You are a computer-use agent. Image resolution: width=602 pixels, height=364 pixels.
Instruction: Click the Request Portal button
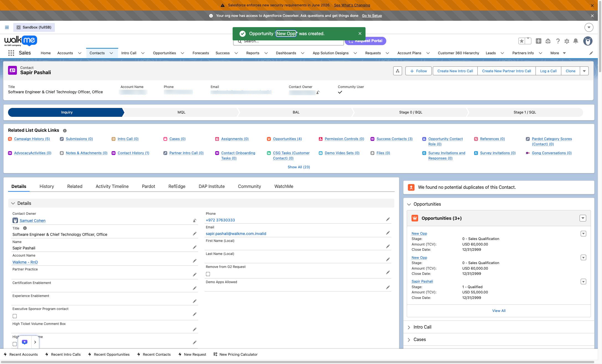point(366,41)
